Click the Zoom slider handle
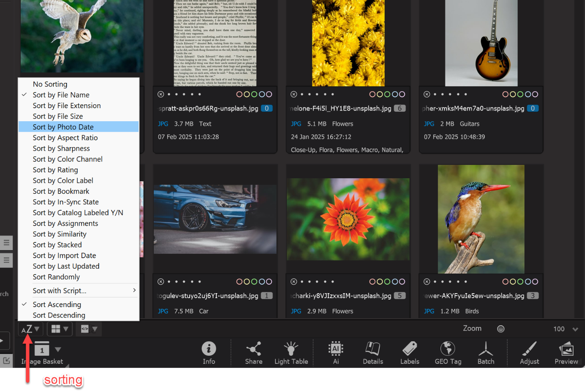585x392 pixels. click(x=501, y=329)
